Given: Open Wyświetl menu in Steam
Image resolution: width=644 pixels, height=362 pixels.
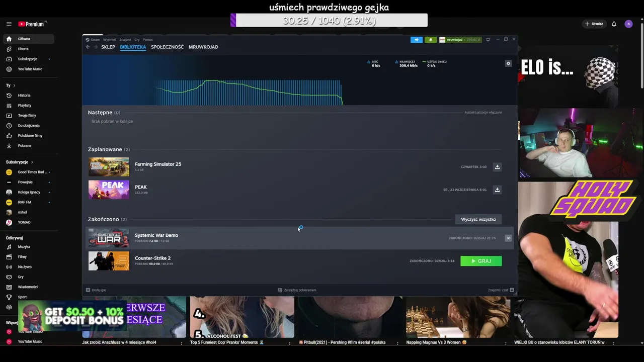Looking at the screenshot, I should (109, 40).
